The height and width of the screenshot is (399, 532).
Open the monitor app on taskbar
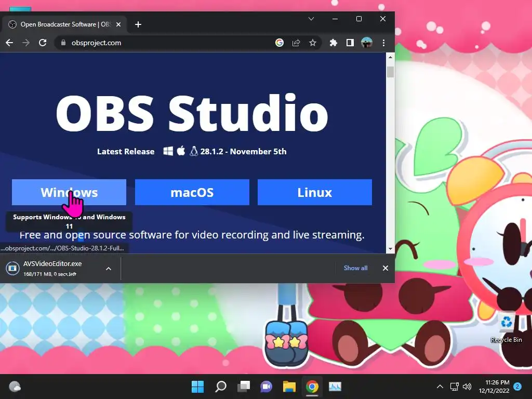[x=335, y=387]
